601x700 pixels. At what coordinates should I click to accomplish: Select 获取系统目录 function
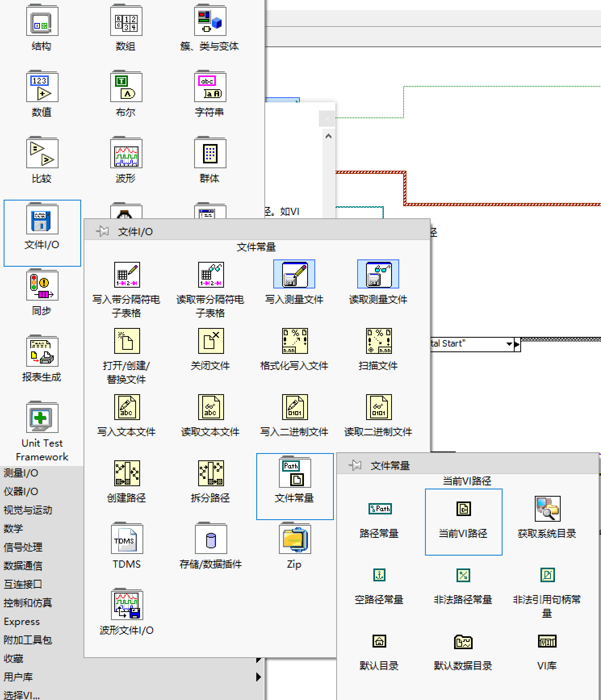tap(547, 509)
